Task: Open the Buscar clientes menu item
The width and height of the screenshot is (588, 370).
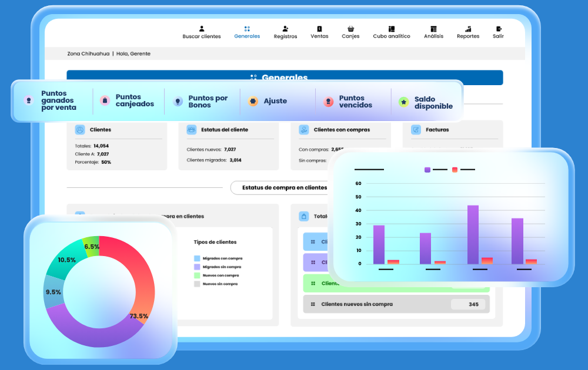Action: tap(201, 36)
